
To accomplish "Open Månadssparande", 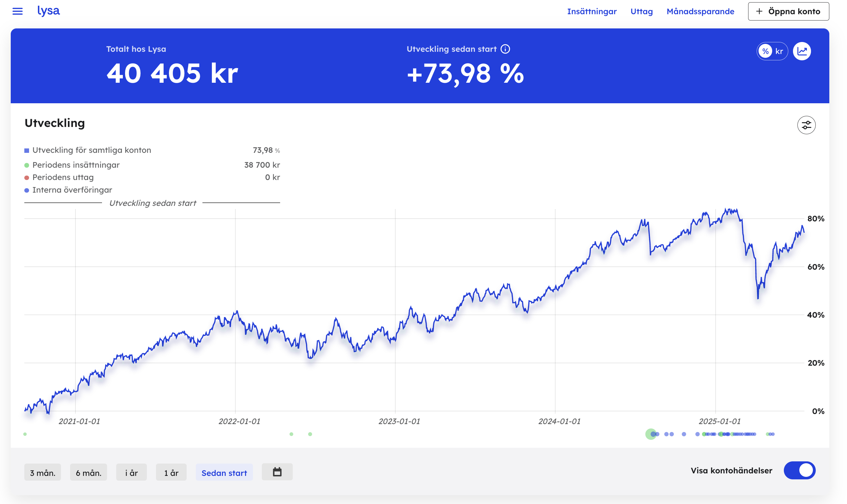I will coord(700,11).
